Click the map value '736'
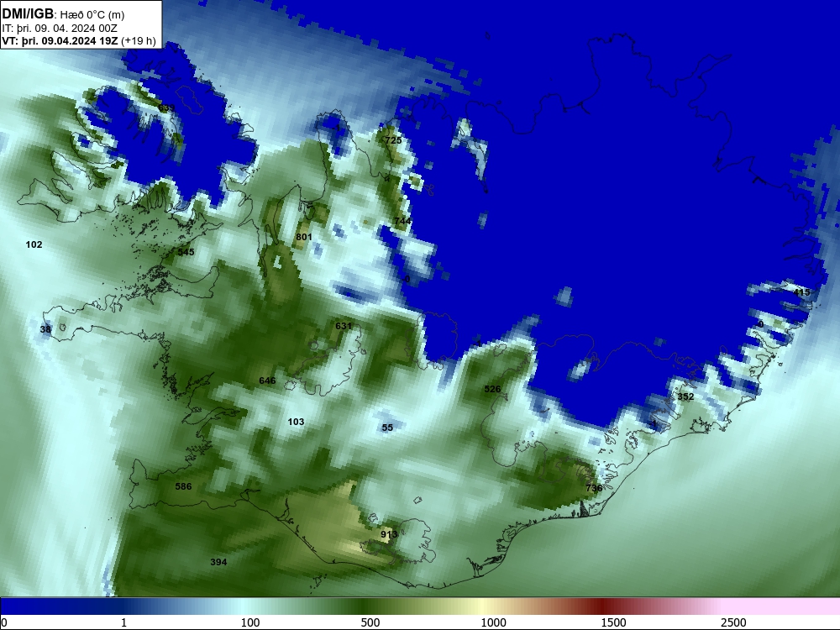The image size is (840, 630). [594, 488]
